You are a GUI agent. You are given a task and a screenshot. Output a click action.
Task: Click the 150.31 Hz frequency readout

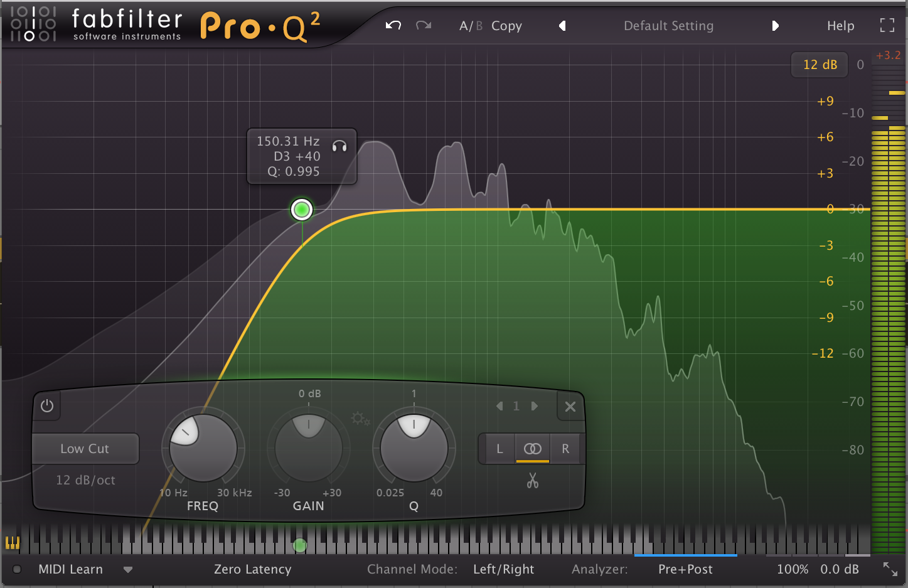(x=288, y=141)
